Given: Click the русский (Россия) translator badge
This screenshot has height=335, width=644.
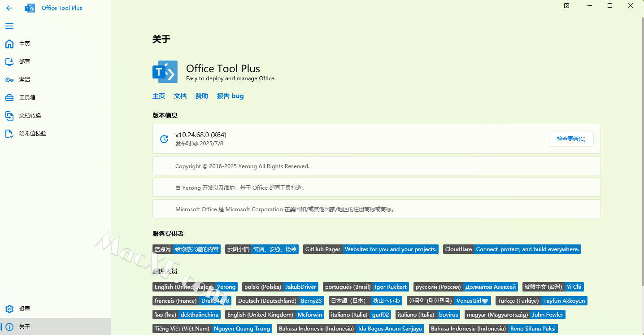Looking at the screenshot, I should (x=466, y=287).
